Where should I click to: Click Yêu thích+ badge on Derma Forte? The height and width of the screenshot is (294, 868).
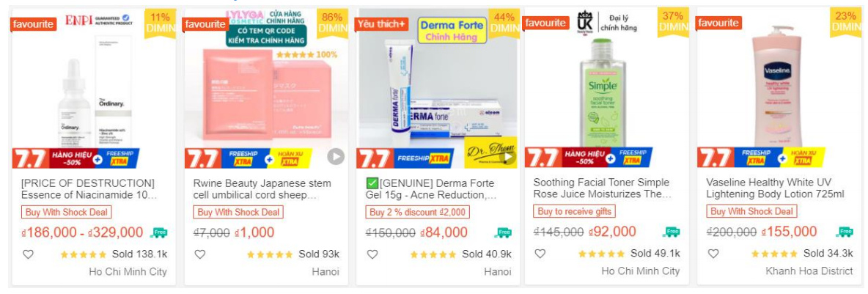[381, 23]
